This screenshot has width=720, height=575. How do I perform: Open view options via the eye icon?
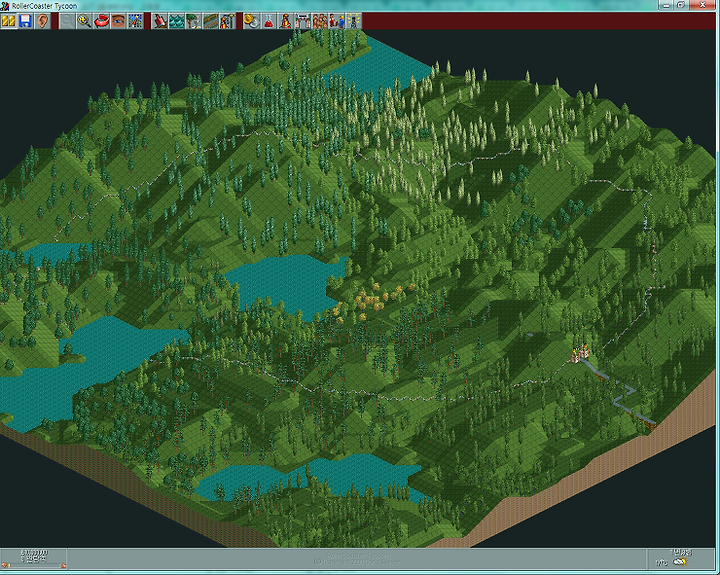coord(118,21)
